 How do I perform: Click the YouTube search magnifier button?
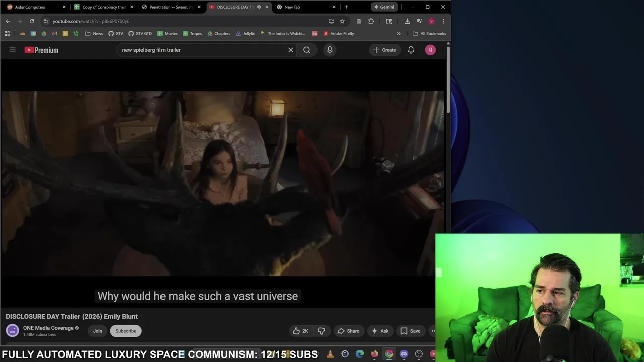tap(306, 50)
